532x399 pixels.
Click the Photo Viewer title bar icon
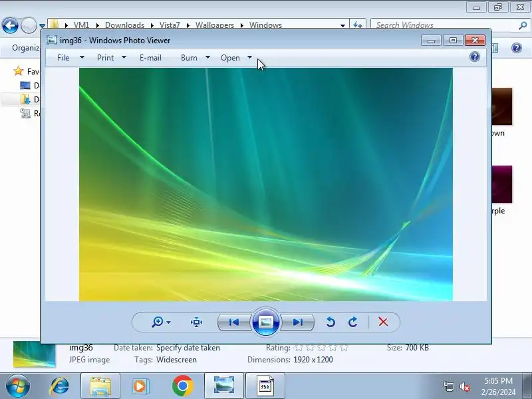[52, 40]
